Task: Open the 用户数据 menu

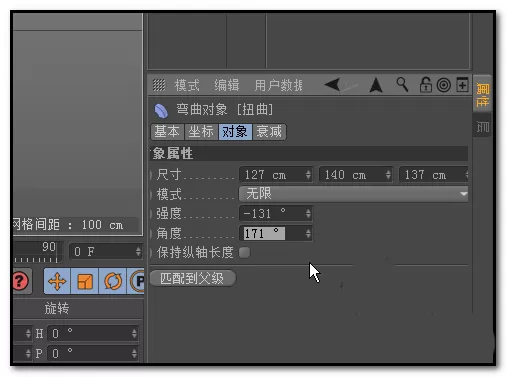Action: point(279,85)
